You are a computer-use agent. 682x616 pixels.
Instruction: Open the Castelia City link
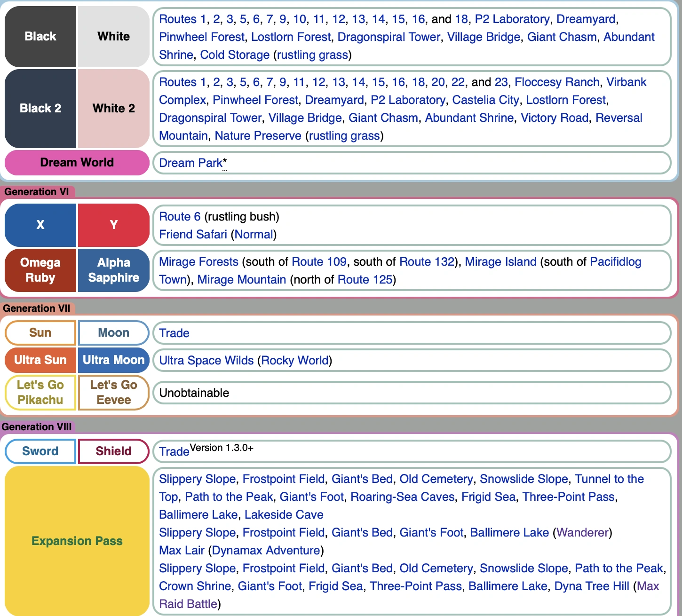(x=485, y=100)
